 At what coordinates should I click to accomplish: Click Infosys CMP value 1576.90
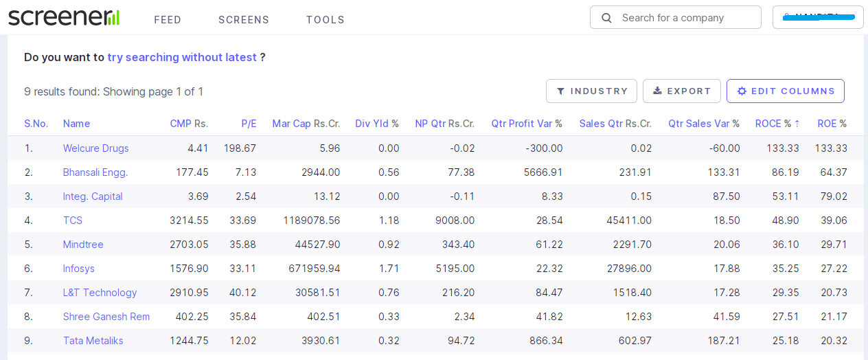189,269
